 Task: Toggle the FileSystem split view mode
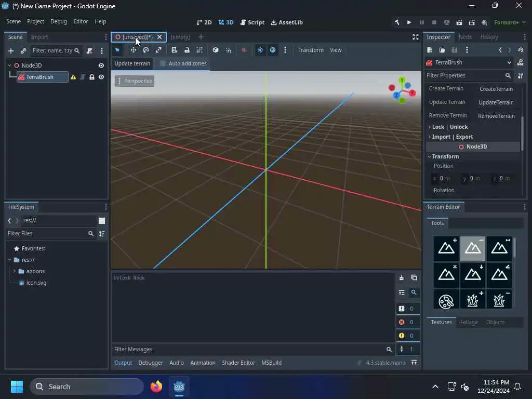101,221
